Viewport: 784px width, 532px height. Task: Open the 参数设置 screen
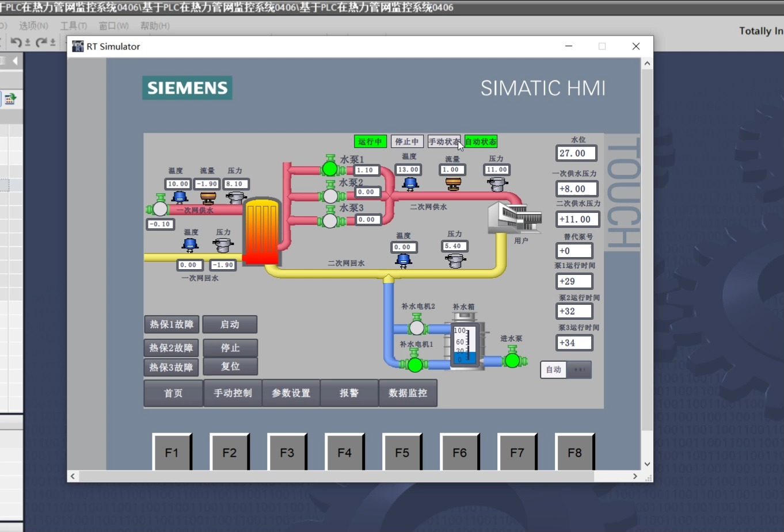click(x=291, y=393)
